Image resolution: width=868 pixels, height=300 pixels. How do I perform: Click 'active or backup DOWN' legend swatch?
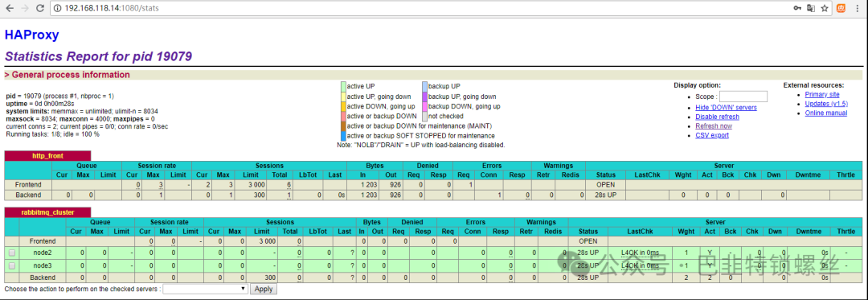[x=343, y=117]
